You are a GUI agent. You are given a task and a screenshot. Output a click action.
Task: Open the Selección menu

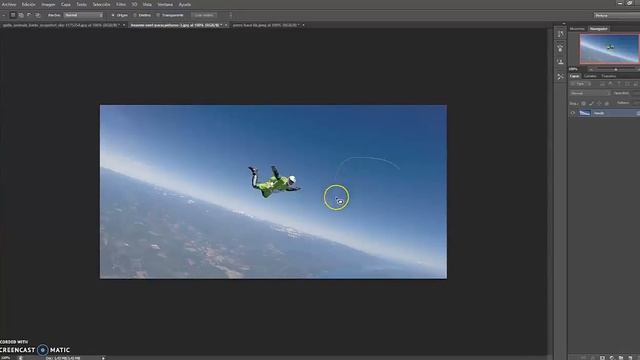click(101, 4)
